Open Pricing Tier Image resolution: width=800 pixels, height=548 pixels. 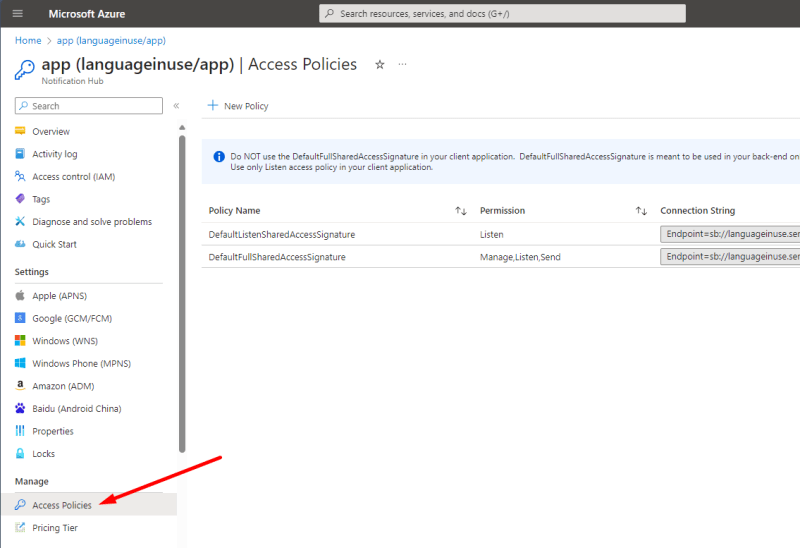click(x=55, y=527)
